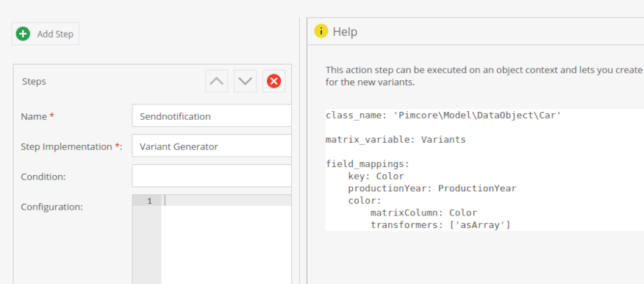The height and width of the screenshot is (284, 644).
Task: Click line number 1 in the editor gutter
Action: click(149, 201)
